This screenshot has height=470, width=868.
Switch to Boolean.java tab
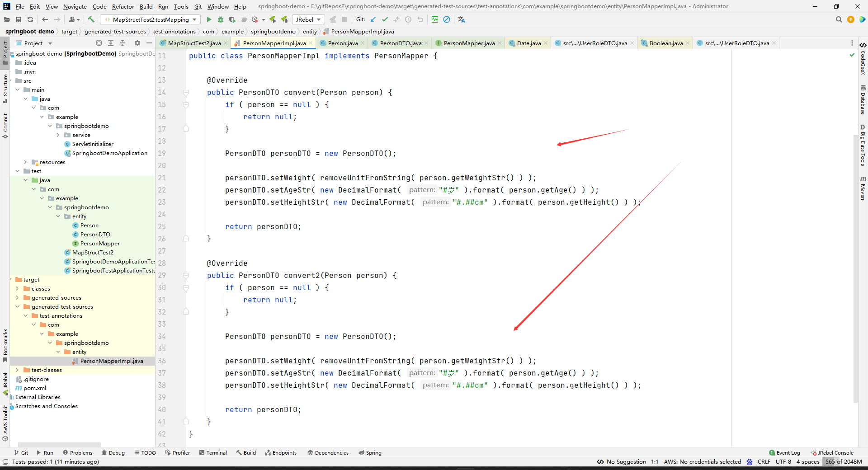666,43
